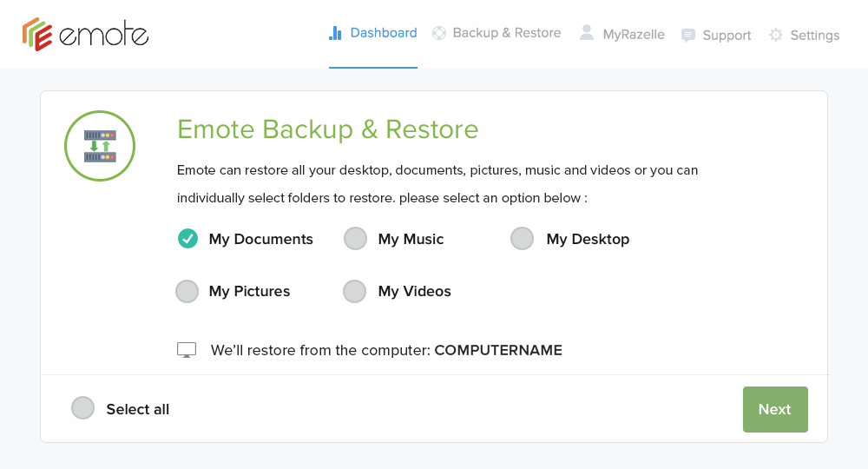Click the Support chat bubble icon
Screen dimensions: 868x469
[688, 36]
